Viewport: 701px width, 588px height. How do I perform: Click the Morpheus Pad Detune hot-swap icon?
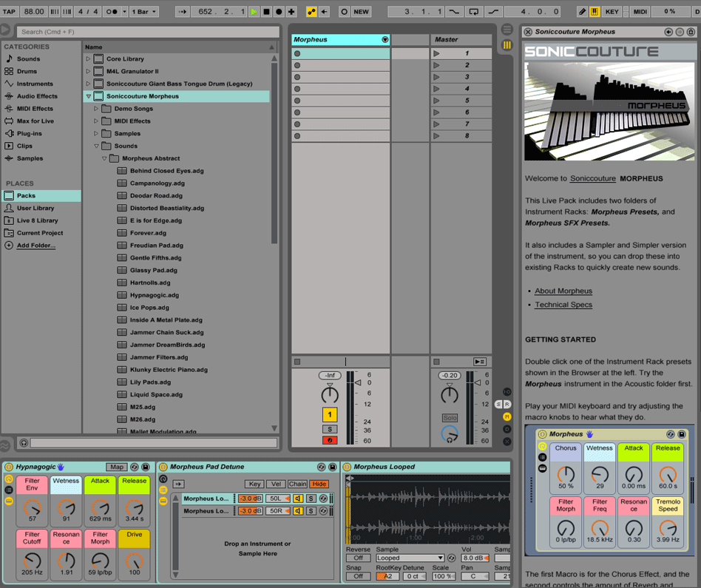point(321,467)
